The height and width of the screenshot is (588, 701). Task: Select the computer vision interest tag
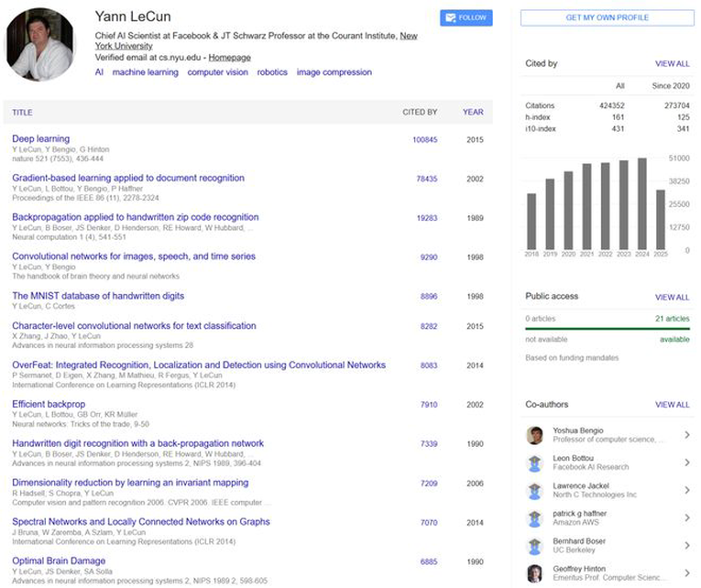click(218, 72)
